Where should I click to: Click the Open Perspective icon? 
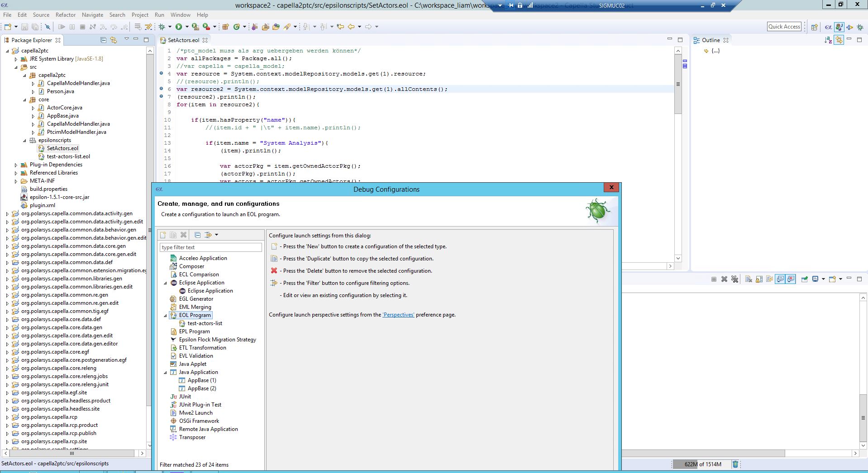814,27
